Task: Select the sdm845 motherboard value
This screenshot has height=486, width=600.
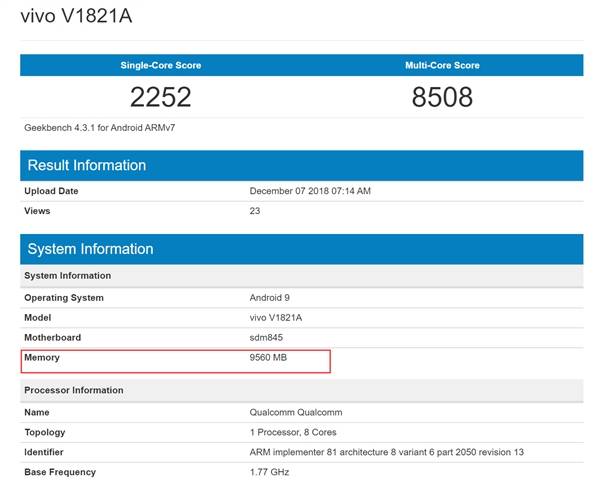Action: click(x=269, y=338)
